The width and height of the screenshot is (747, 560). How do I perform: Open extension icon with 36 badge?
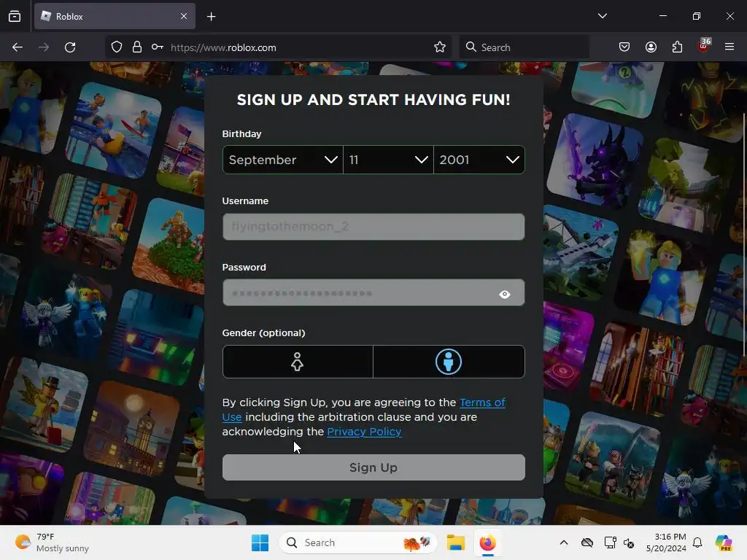(x=704, y=45)
